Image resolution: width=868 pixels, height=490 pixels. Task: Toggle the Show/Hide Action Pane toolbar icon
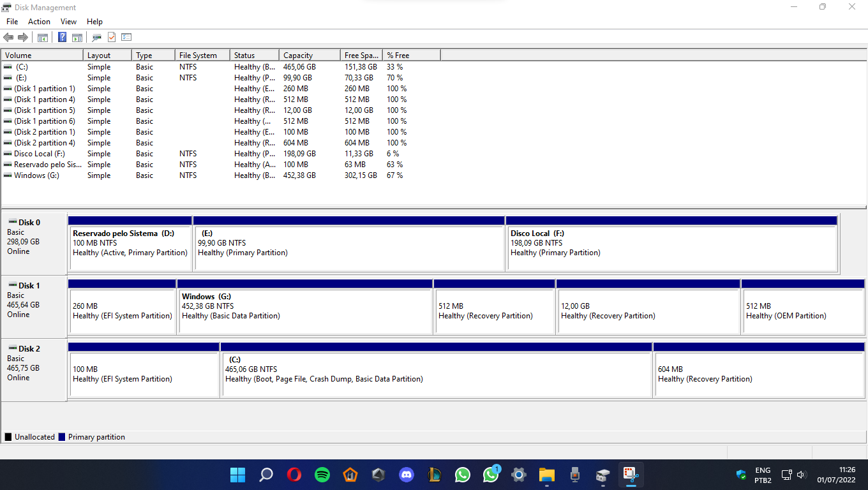77,38
